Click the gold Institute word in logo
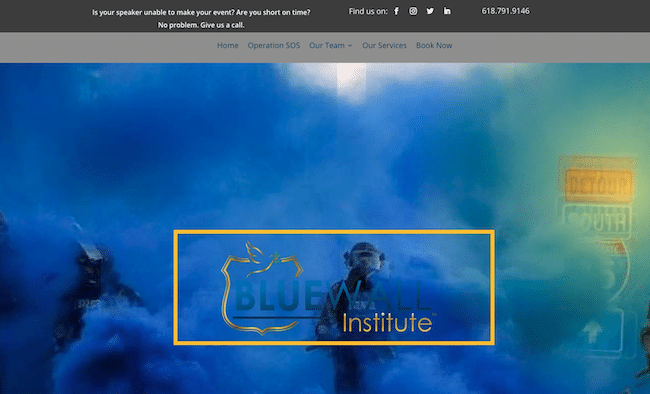Viewport: 650px width, 394px height. (387, 323)
